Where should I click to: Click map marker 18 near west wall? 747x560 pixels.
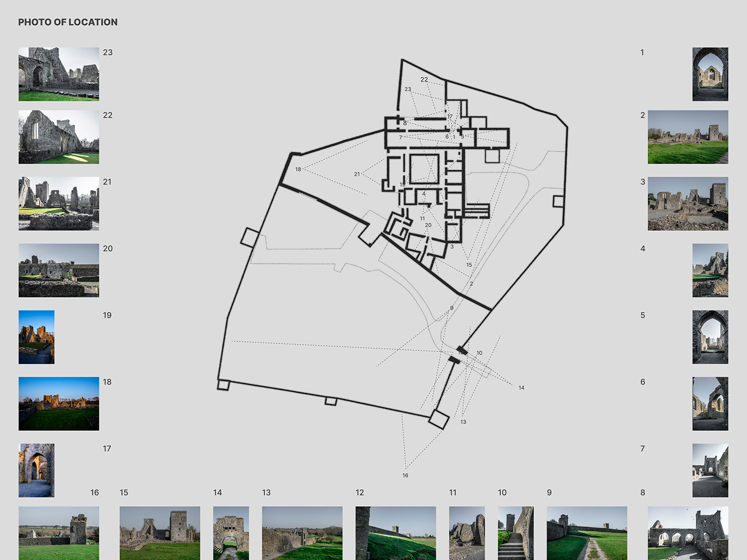tap(298, 169)
